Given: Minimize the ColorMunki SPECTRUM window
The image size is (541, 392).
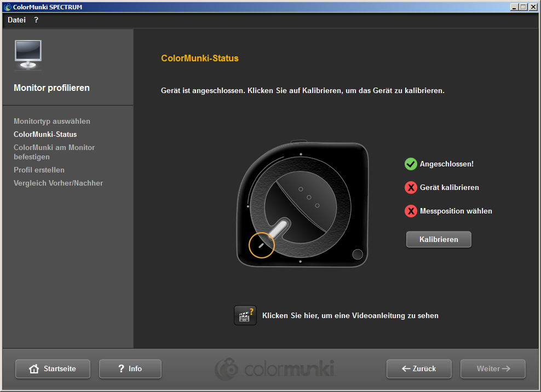Looking at the screenshot, I should (514, 7).
